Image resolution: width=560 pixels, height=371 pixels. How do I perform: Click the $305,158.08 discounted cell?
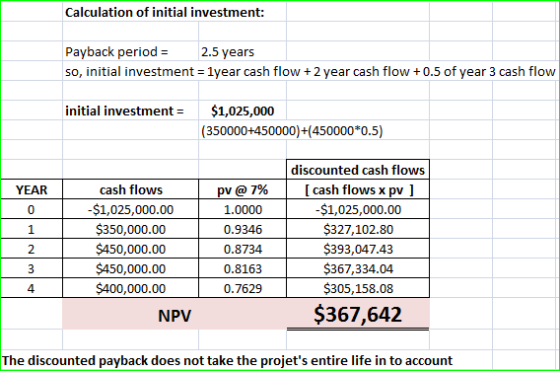pos(358,288)
